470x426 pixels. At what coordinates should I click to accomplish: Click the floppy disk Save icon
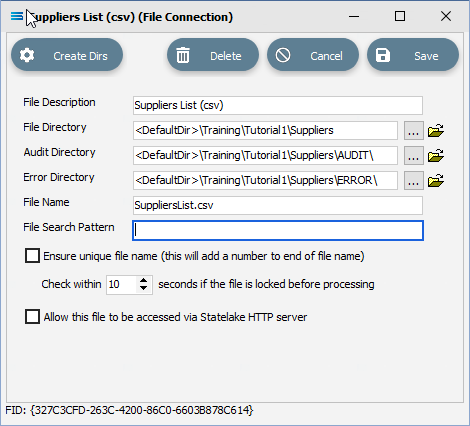(x=383, y=55)
